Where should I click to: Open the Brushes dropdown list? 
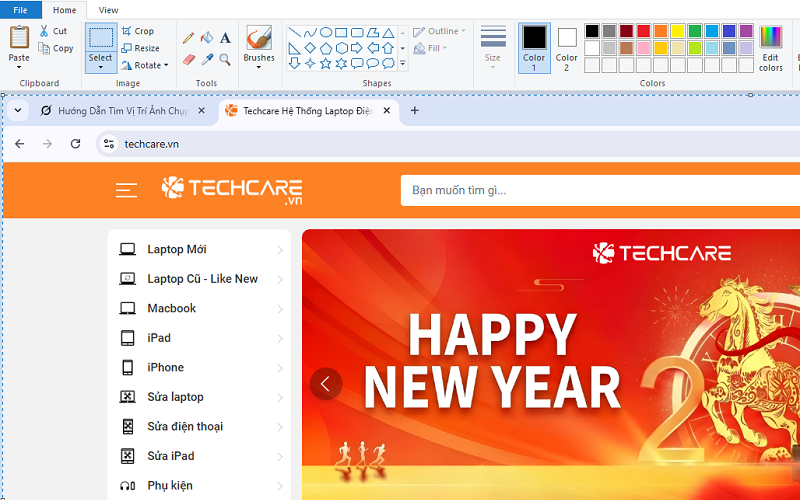(259, 68)
